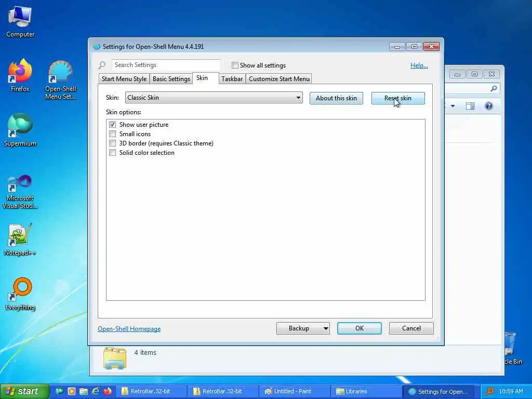
Task: Open the view options dropdown arrow in Libraries window
Action: 453,106
